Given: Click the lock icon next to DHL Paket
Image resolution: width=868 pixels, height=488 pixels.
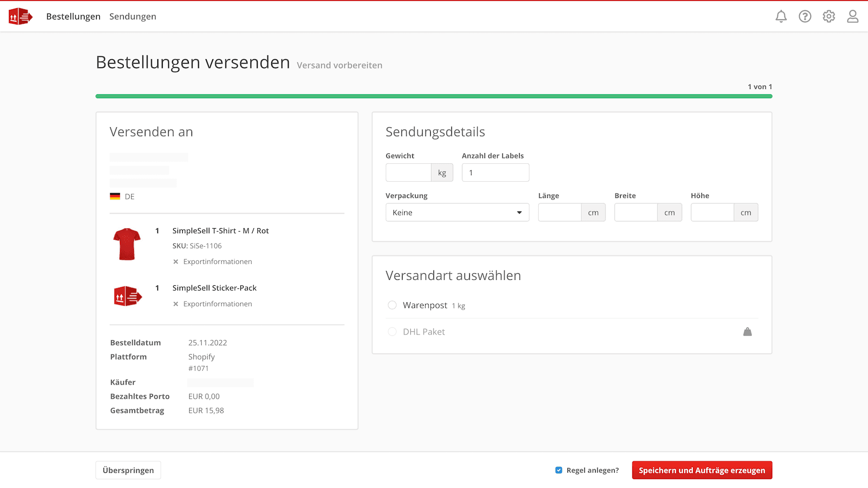Looking at the screenshot, I should pyautogui.click(x=748, y=331).
